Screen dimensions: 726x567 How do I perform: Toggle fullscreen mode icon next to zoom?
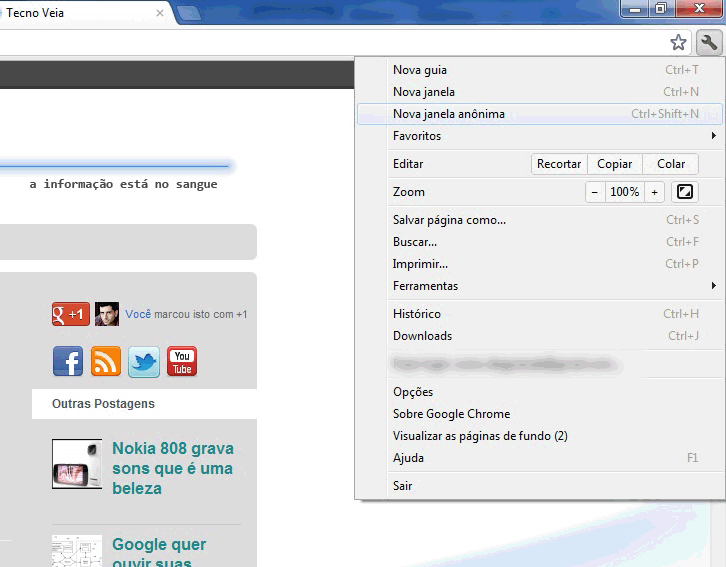point(685,192)
